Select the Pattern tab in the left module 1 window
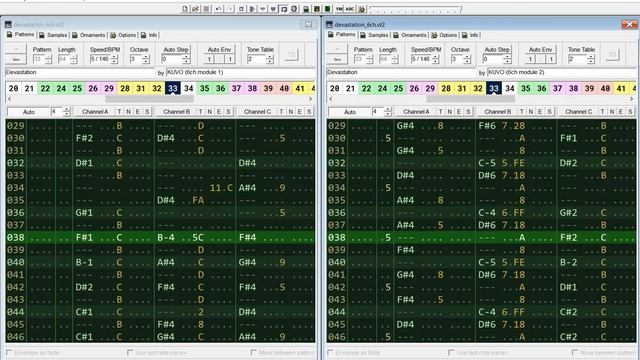Image resolution: width=640 pixels, height=360 pixels. tap(20, 35)
